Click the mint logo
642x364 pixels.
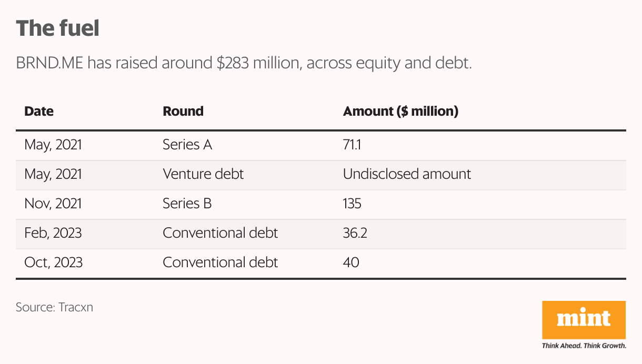(x=584, y=319)
